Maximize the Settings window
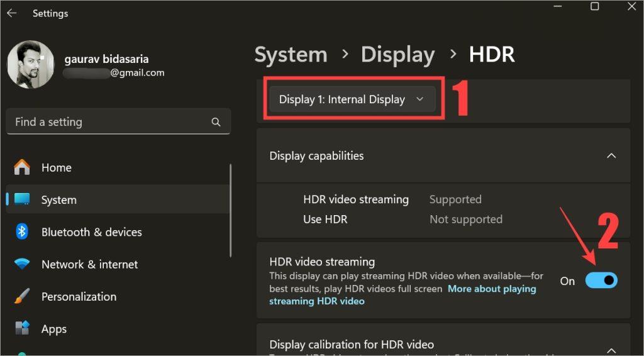644x356 pixels. tap(594, 6)
